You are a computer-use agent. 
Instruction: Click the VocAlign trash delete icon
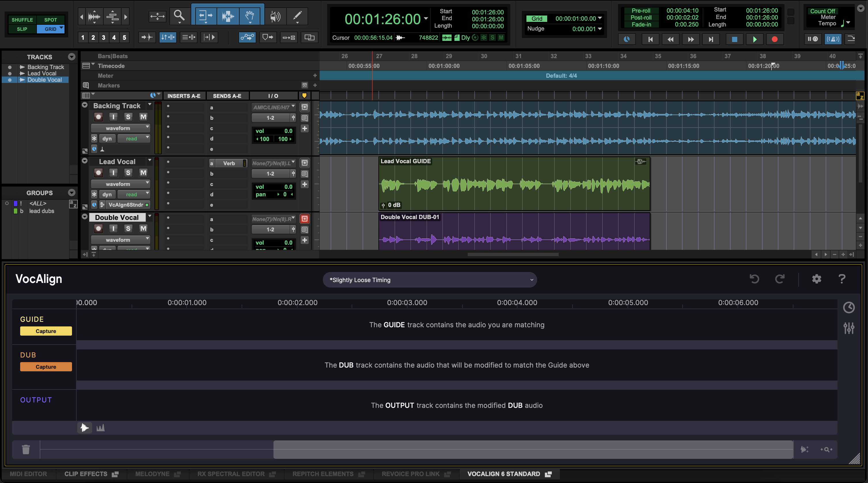coord(26,449)
